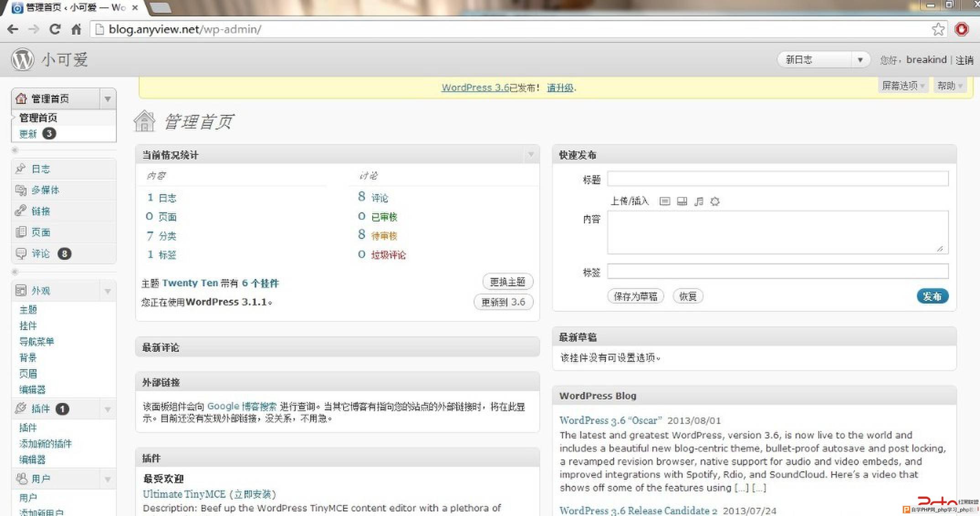The height and width of the screenshot is (516, 980).
Task: Open the 待审核 comments link
Action: pyautogui.click(x=384, y=236)
